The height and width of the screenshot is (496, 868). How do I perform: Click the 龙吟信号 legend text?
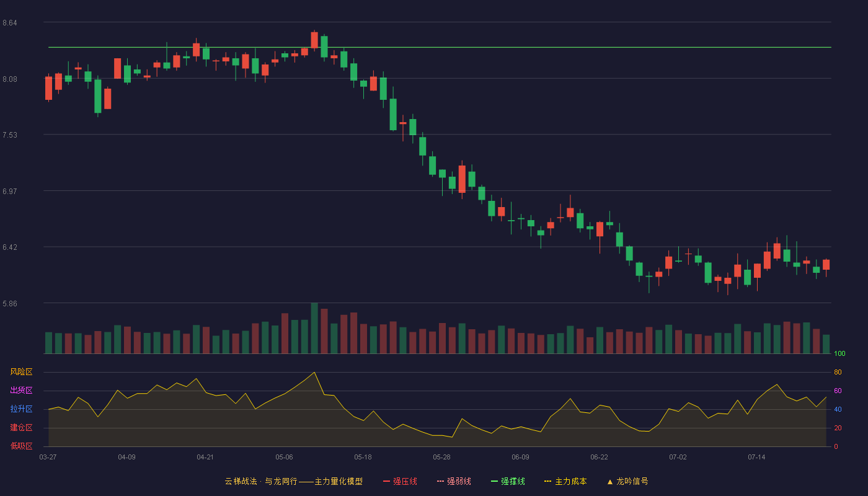632,481
